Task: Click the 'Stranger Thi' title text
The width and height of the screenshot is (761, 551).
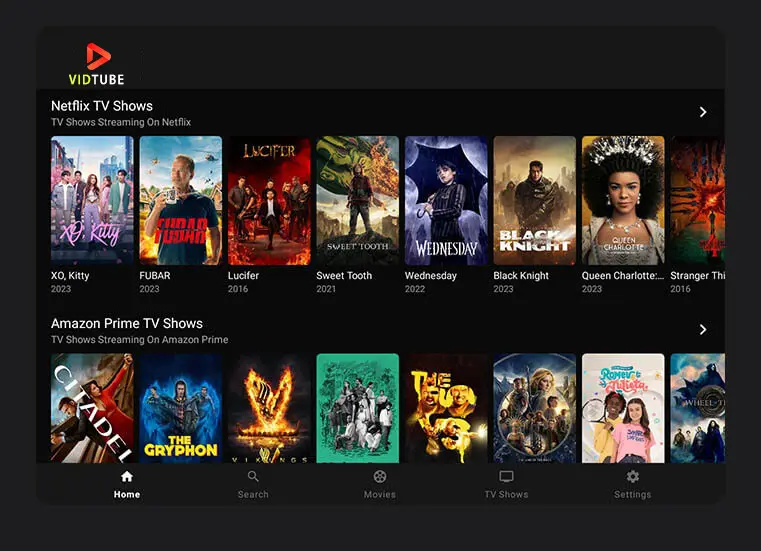Action: click(697, 276)
